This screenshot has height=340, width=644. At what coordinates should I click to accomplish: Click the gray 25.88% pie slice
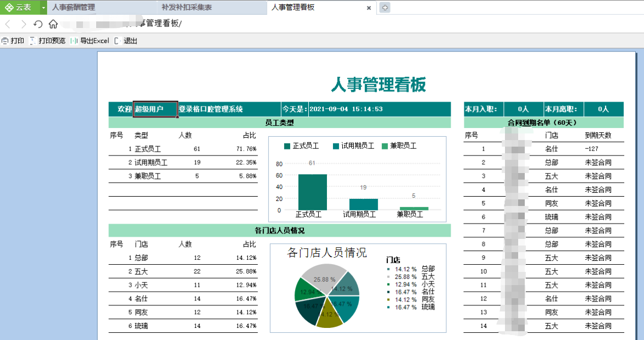tap(324, 277)
